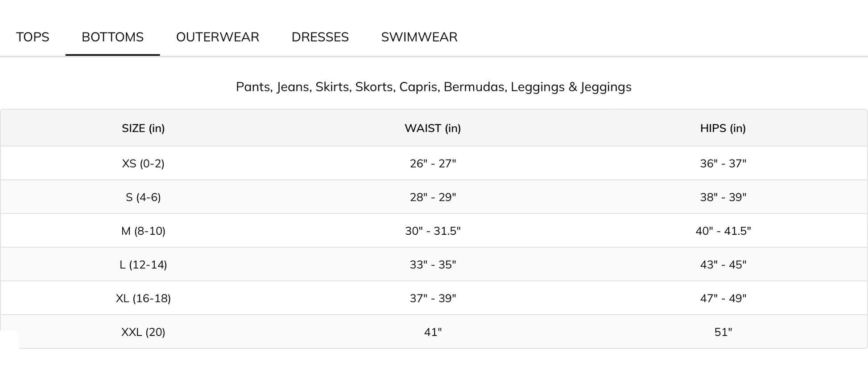Click the Pants, Jeans, Skirts description text

pos(434,87)
